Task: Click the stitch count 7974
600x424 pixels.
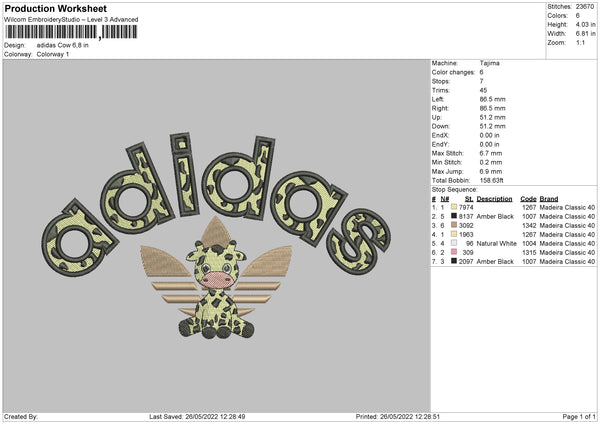Action: [466, 207]
